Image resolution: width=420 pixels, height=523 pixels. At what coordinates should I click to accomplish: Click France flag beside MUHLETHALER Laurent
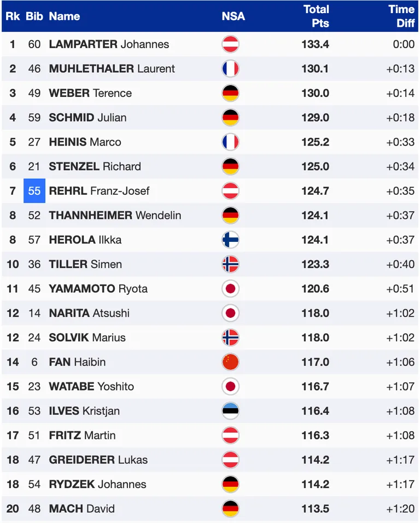230,68
